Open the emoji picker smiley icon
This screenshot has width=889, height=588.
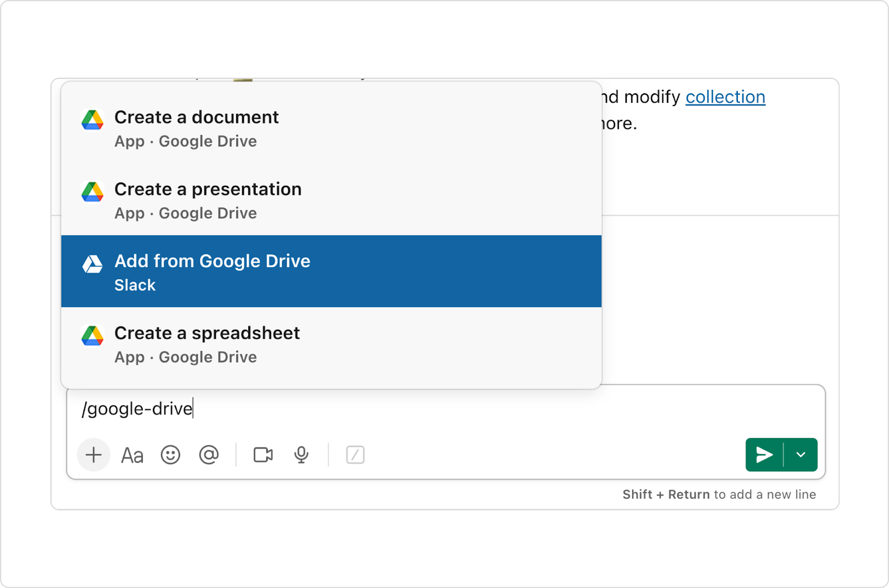(x=171, y=455)
